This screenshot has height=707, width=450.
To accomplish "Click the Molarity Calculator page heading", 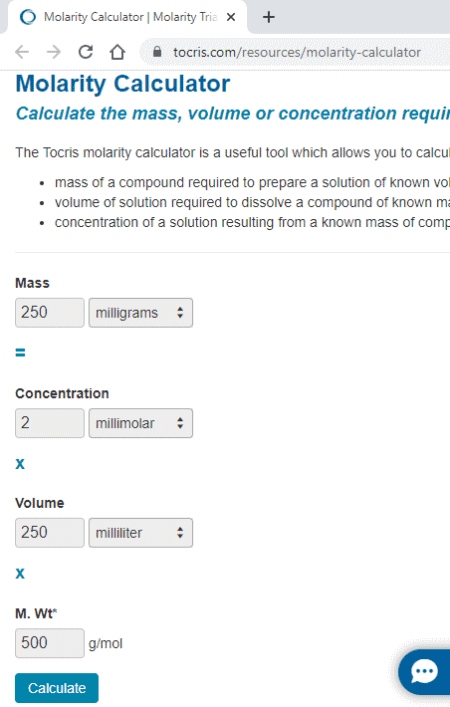I will point(123,84).
